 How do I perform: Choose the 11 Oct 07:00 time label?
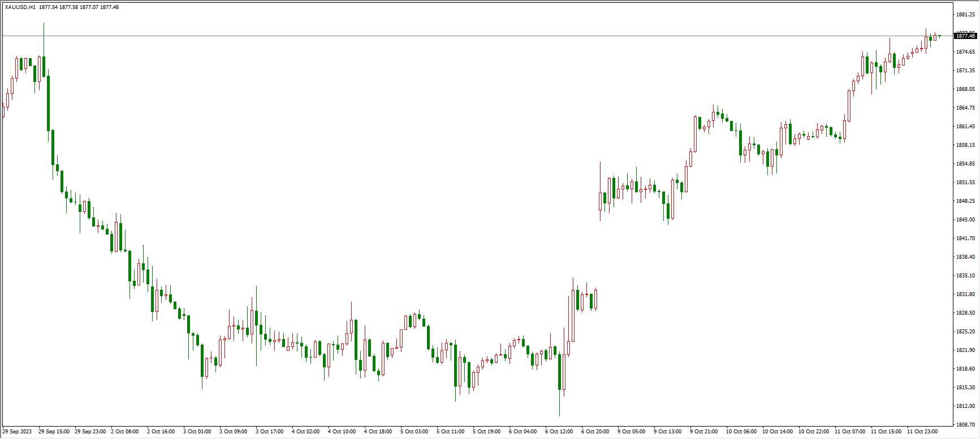851,432
